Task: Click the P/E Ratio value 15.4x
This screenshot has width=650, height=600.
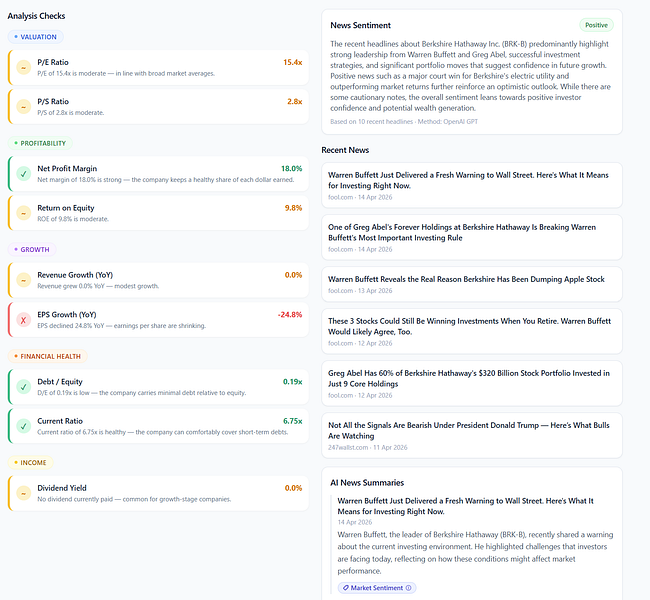Action: pos(293,62)
